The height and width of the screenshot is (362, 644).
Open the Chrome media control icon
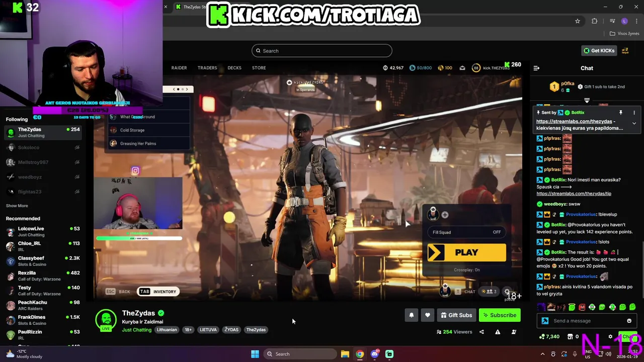612,21
